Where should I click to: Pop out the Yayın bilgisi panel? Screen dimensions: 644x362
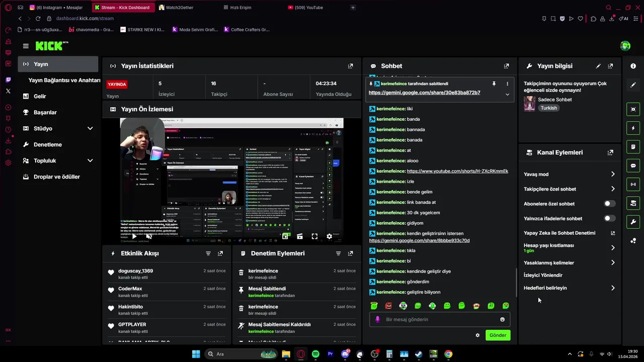(610, 66)
